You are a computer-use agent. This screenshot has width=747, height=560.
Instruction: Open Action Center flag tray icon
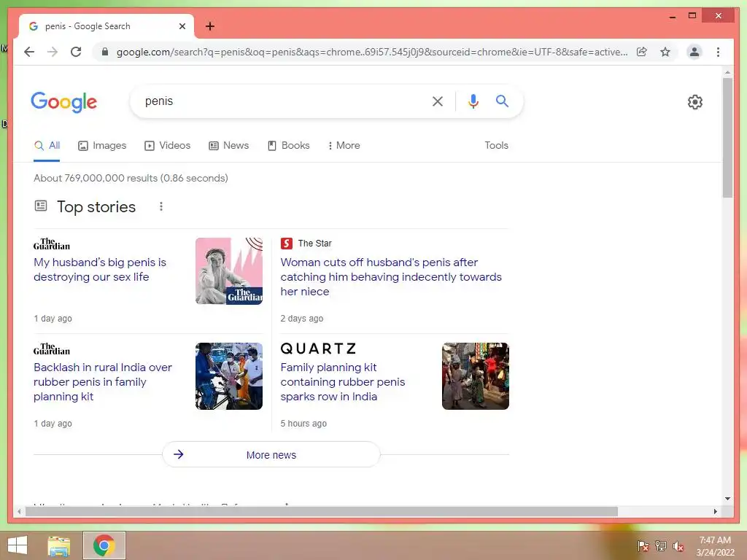[x=643, y=545]
